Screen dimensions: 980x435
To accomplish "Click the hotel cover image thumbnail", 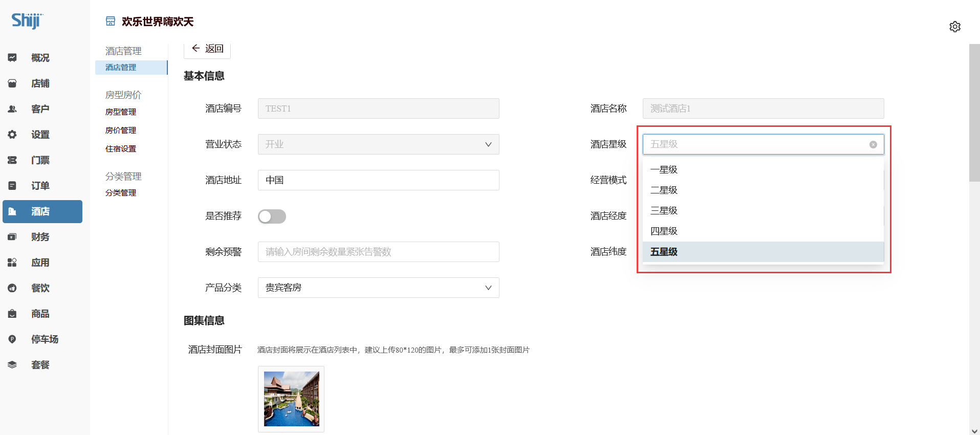I will tap(291, 399).
